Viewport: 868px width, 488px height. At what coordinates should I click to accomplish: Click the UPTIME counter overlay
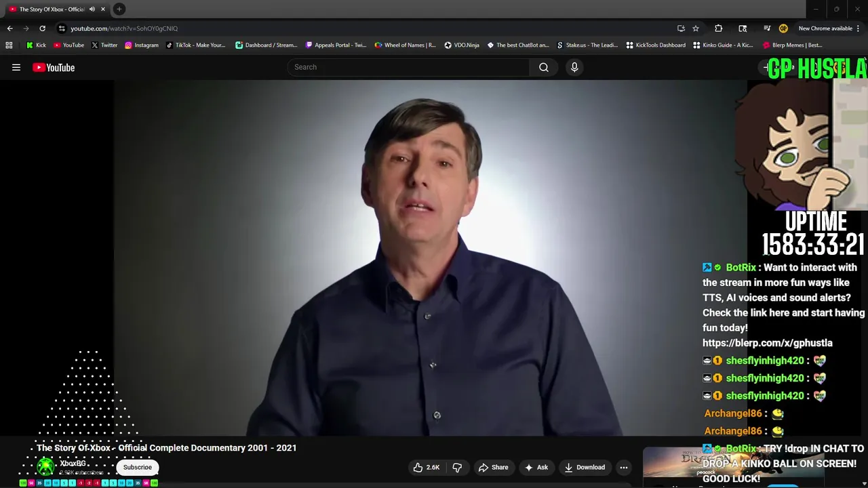pos(813,234)
